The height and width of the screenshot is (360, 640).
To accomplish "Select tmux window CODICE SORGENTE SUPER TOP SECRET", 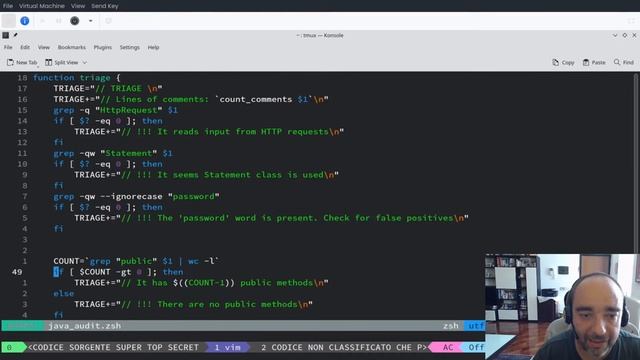I will pyautogui.click(x=113, y=347).
